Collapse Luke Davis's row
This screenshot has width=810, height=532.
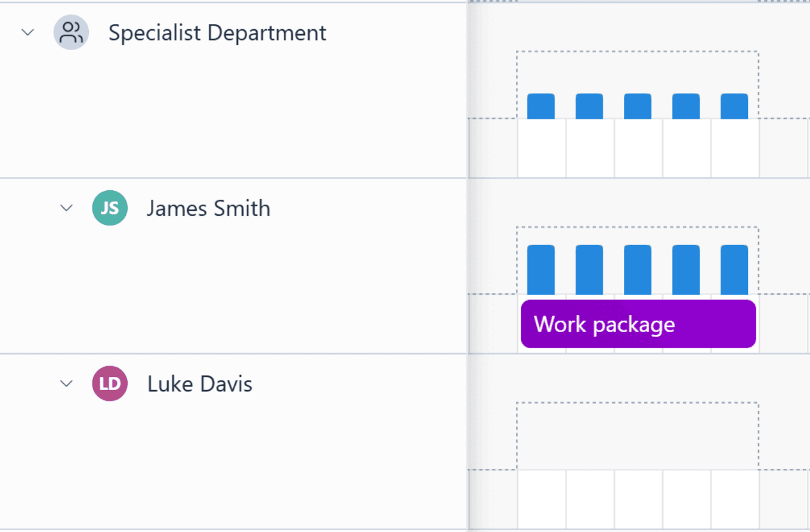click(67, 383)
